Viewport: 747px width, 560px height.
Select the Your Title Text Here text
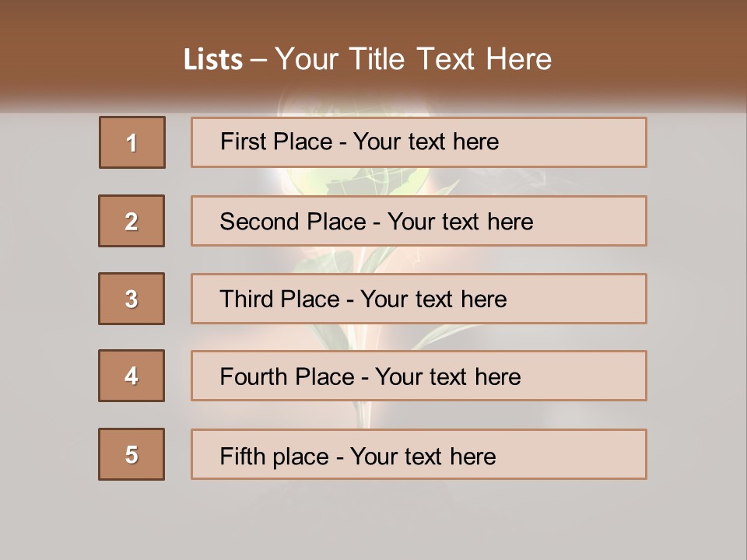413,60
